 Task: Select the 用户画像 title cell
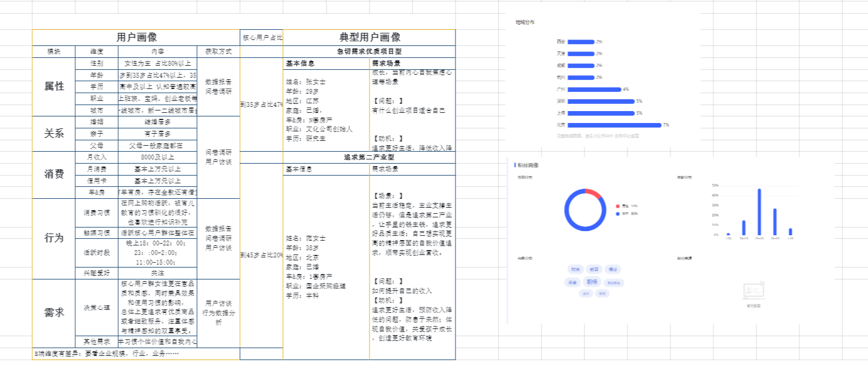coord(136,37)
